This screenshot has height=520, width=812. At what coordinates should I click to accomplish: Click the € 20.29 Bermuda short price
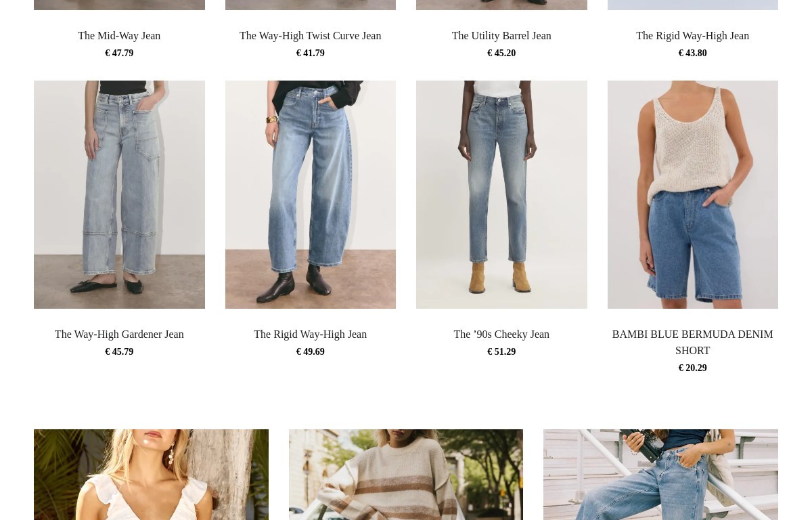pyautogui.click(x=692, y=368)
